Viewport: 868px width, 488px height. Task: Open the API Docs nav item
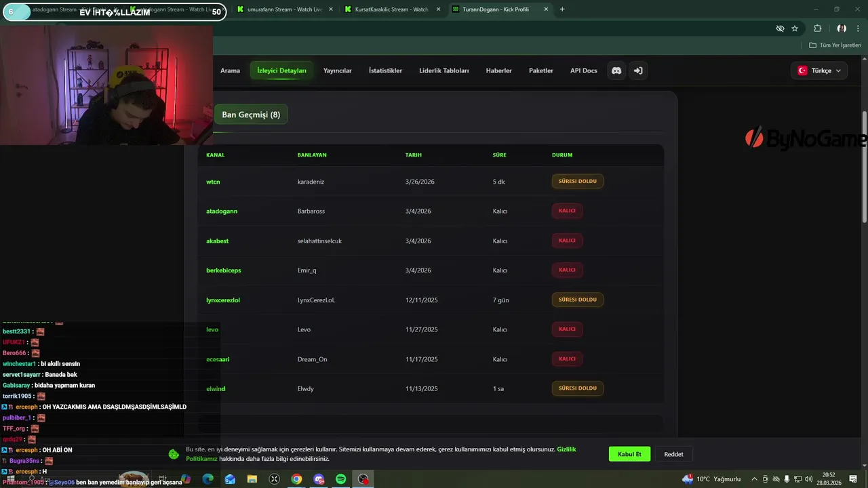[584, 70]
